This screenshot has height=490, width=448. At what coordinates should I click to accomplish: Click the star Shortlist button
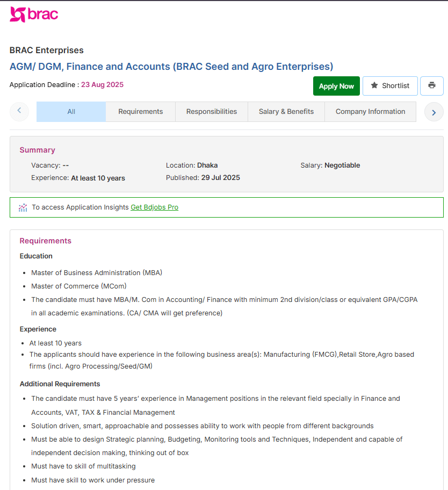(x=390, y=85)
